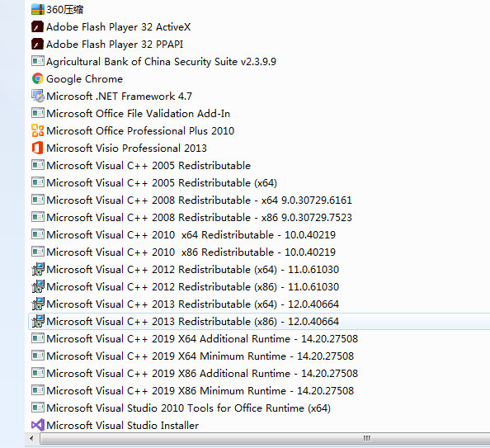Viewport: 490px width, 448px height.
Task: Select Visual C++ 2005 Redistributable (x64) entry
Action: [162, 183]
